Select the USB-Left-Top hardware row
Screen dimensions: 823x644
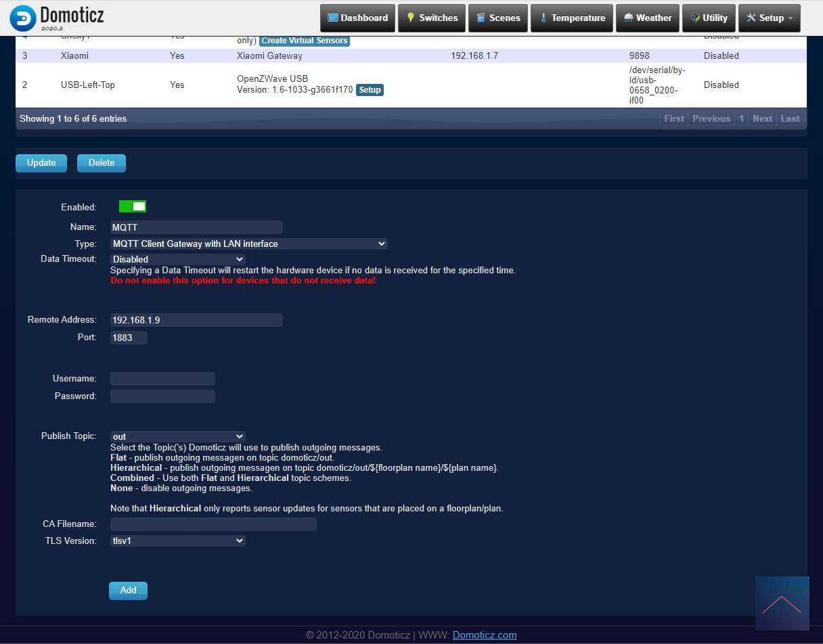coord(411,85)
